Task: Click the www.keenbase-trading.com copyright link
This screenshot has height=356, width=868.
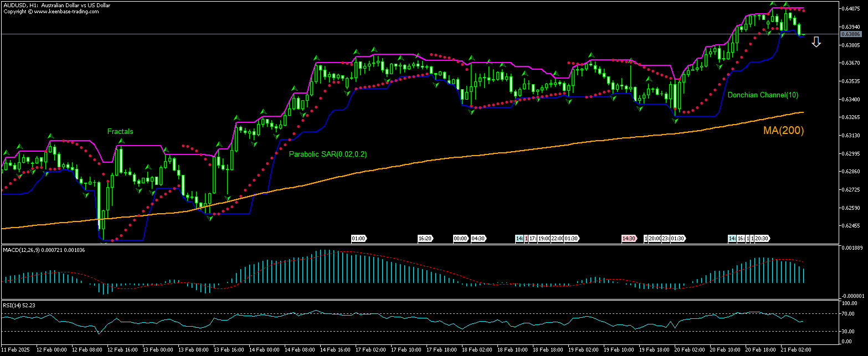Action: (x=66, y=11)
